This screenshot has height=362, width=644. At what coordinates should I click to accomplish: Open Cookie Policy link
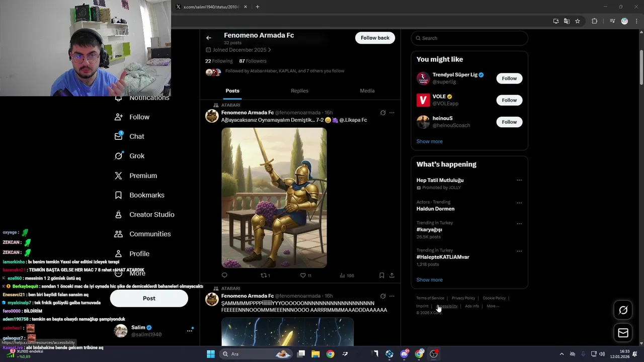(494, 298)
